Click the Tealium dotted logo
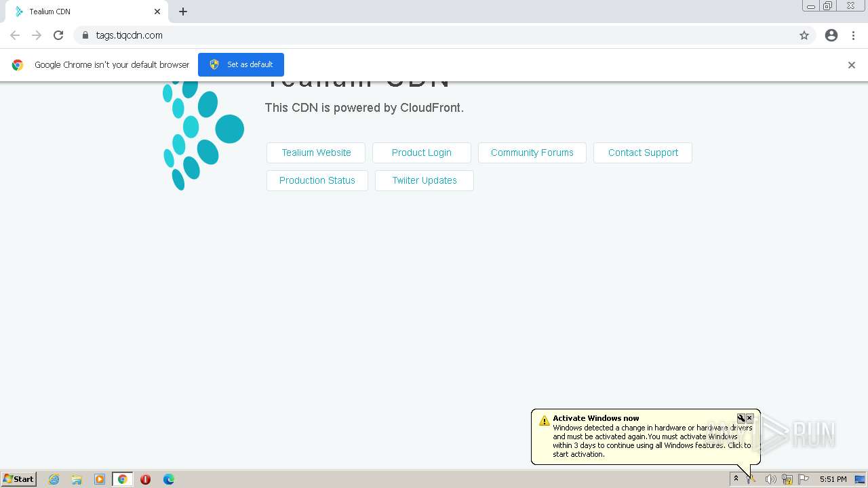This screenshot has width=868, height=488. 203,136
